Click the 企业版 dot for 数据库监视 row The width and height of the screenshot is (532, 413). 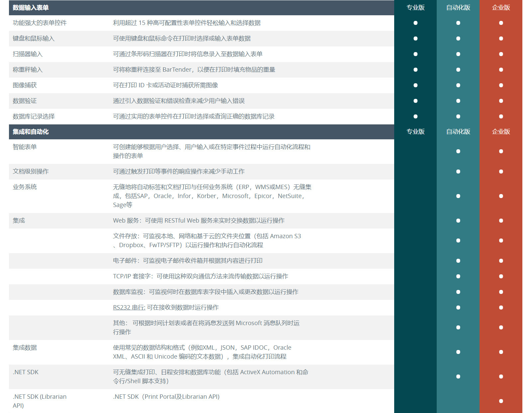coord(501,292)
